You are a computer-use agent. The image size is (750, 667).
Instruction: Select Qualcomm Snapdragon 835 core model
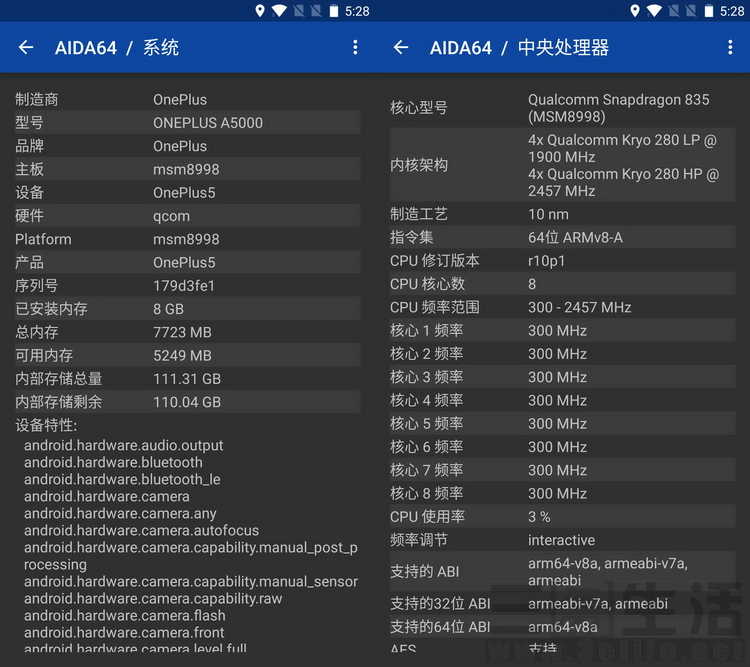[x=618, y=108]
